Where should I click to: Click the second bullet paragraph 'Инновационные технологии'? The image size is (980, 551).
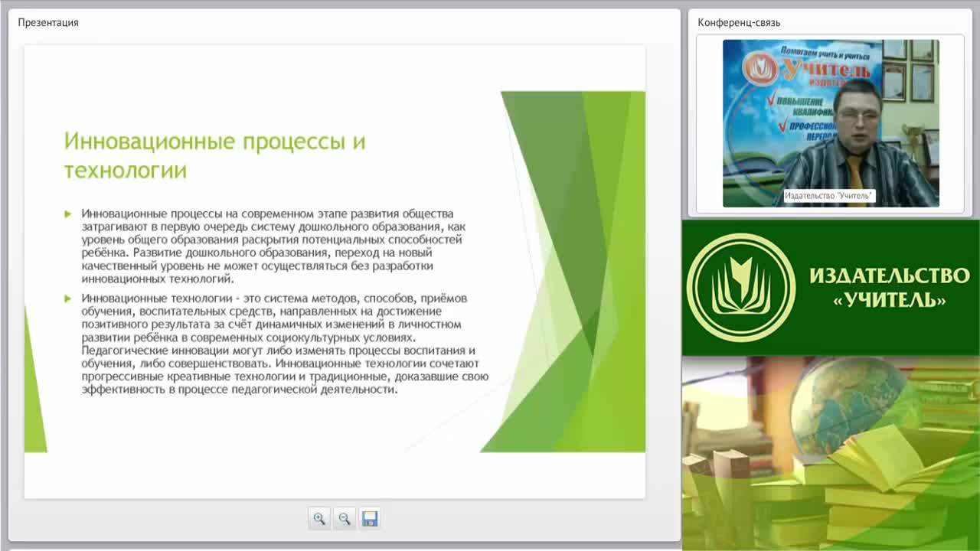click(285, 344)
